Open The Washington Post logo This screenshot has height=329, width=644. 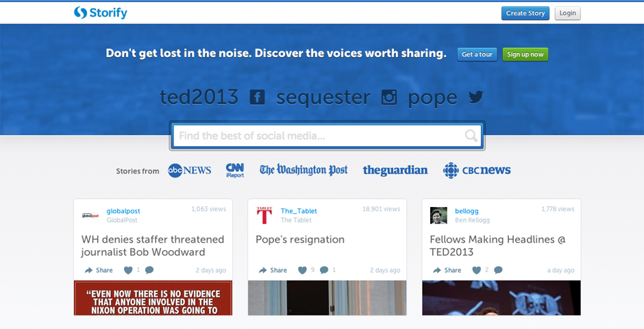(304, 170)
